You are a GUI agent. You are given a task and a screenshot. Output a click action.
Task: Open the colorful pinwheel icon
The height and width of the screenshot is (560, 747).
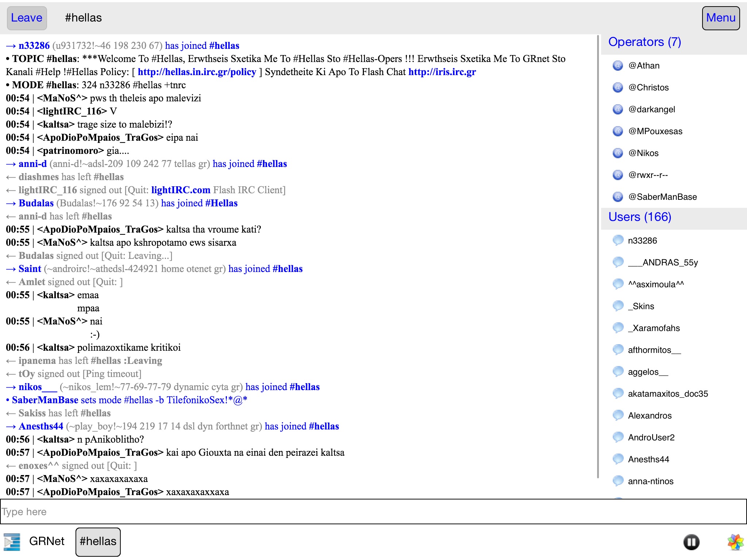[735, 542]
